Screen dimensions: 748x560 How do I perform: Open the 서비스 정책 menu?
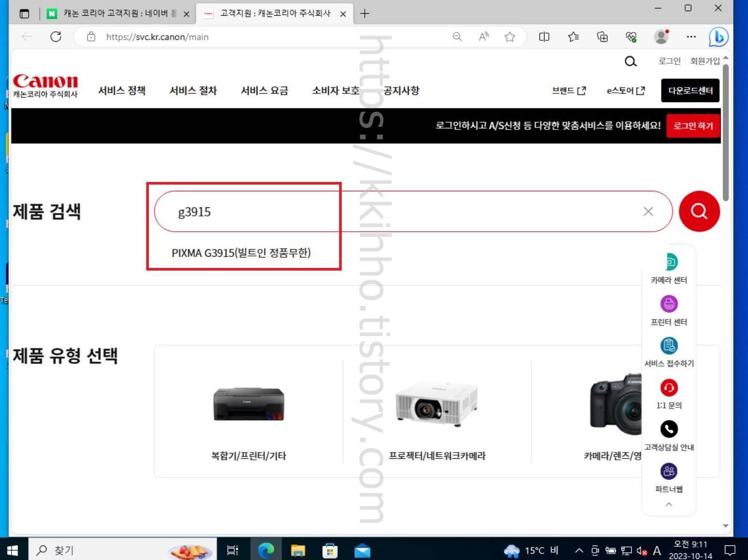click(x=122, y=90)
